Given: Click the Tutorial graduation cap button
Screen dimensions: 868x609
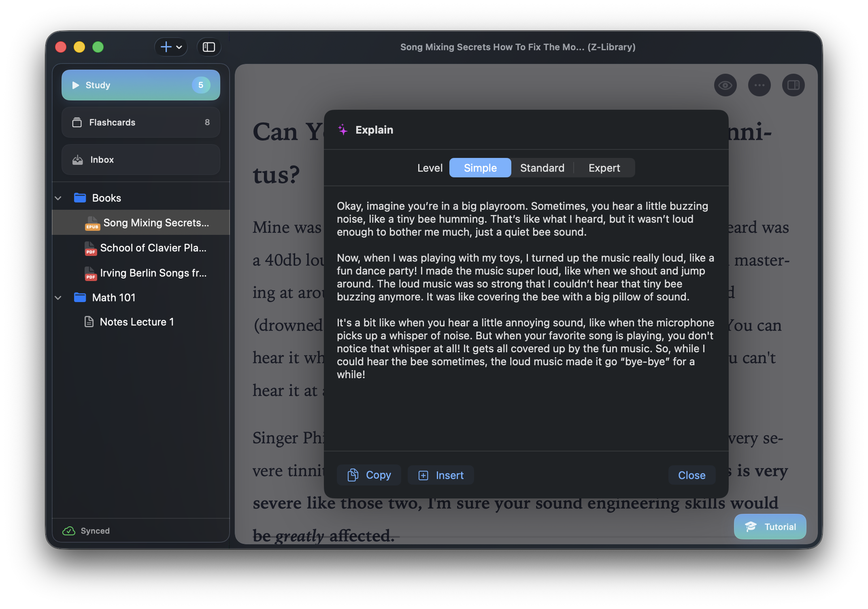Looking at the screenshot, I should tap(770, 526).
